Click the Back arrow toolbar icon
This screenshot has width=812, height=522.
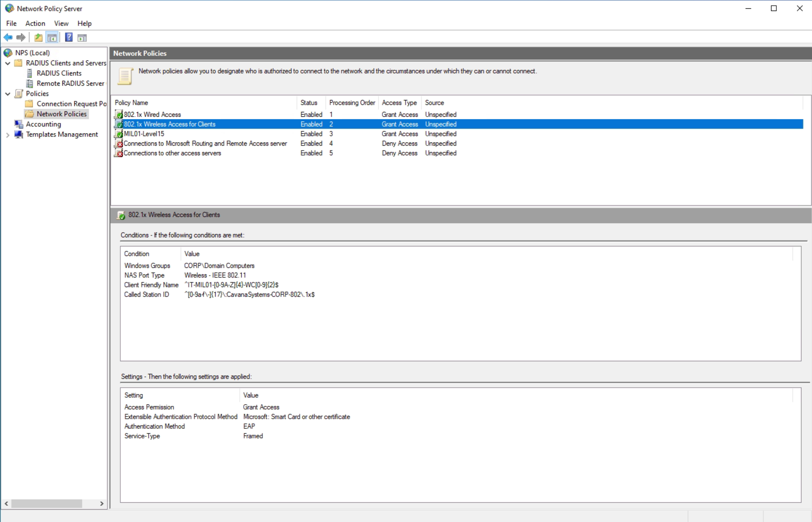(8, 37)
